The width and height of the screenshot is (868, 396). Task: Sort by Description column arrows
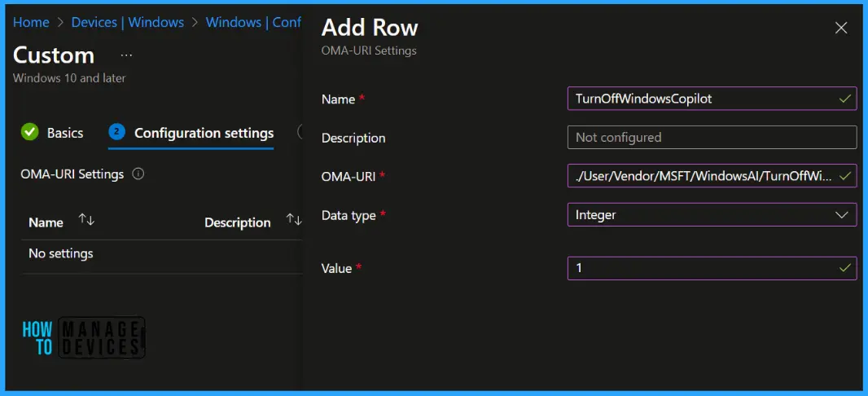[294, 221]
